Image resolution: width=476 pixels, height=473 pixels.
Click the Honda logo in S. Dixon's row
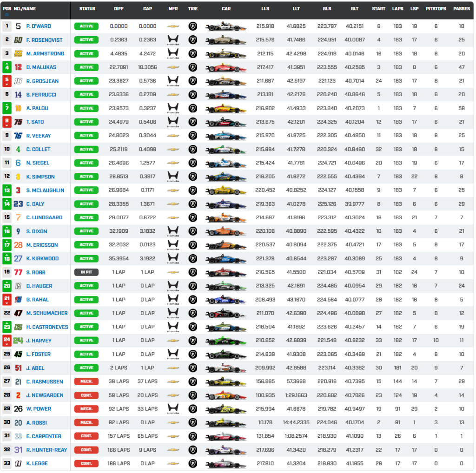point(173,231)
